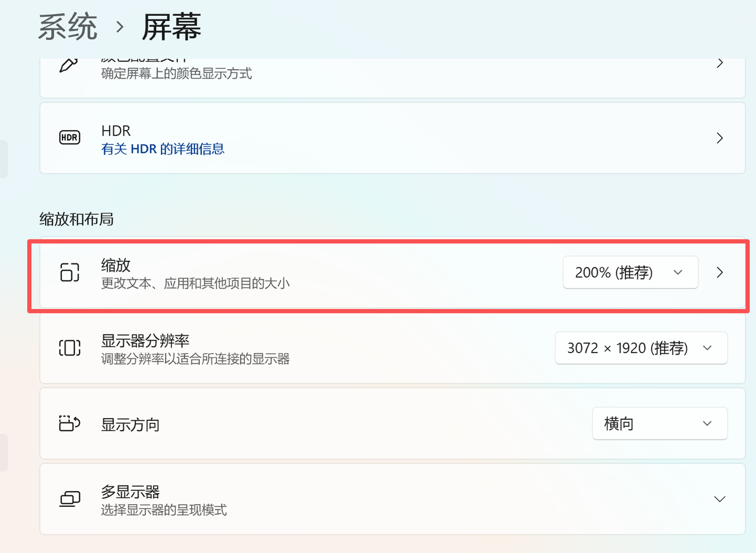
Task: Go back to 系统 breadcrumb
Action: coord(68,27)
